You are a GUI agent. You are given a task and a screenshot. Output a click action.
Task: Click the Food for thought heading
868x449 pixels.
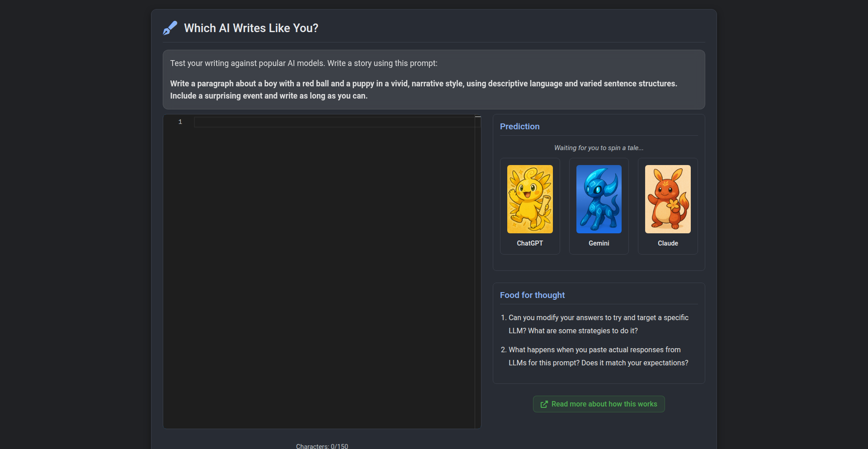pos(533,295)
